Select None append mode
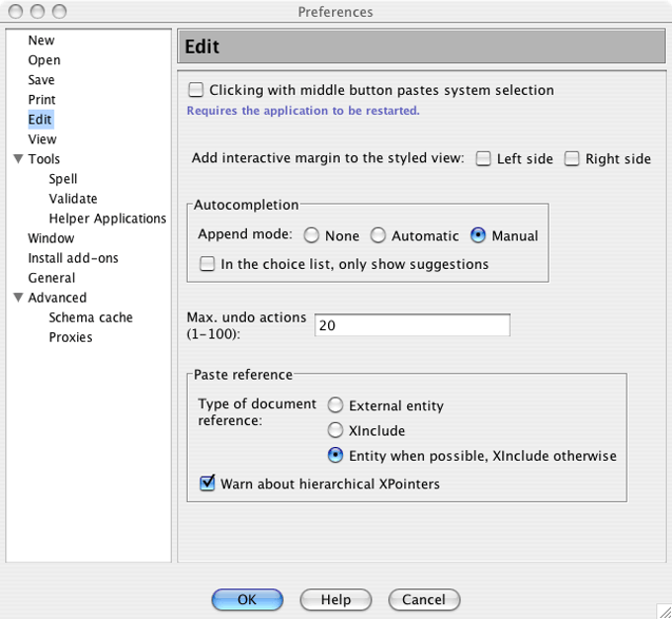 [x=311, y=236]
